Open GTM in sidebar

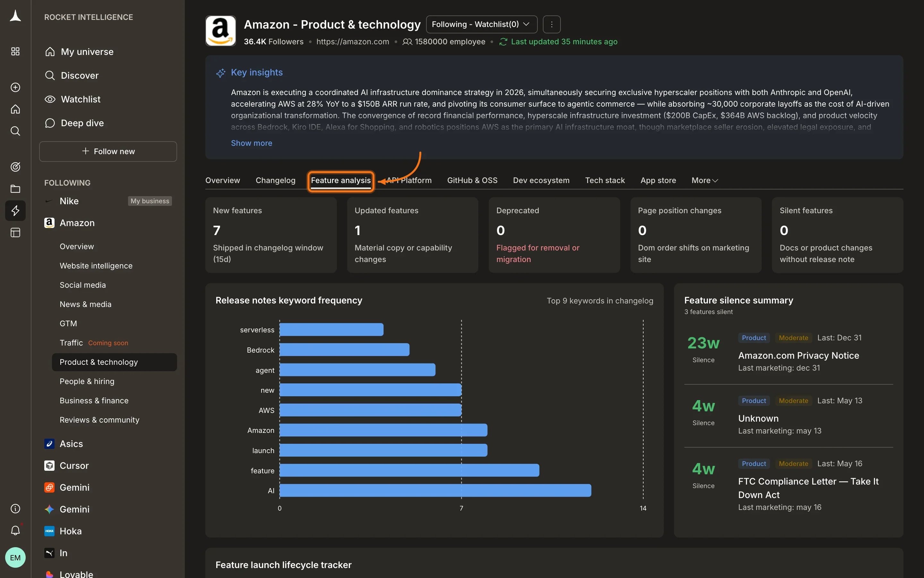coord(68,323)
